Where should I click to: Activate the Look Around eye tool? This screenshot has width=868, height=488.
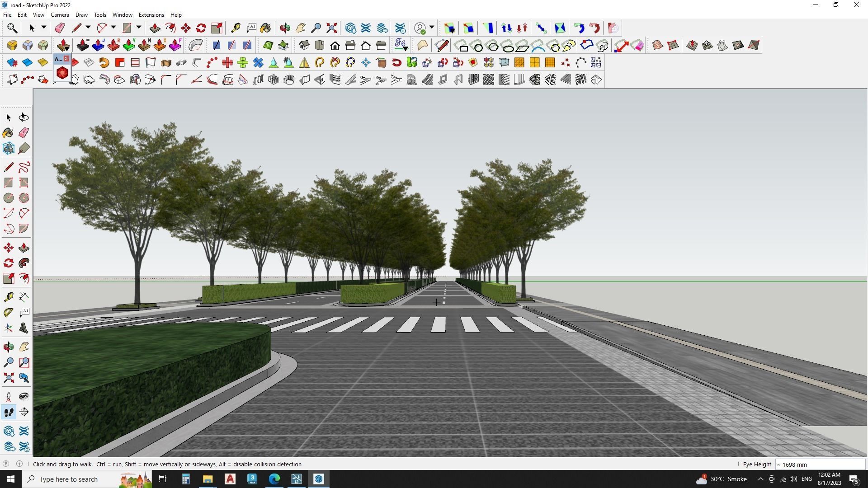[x=24, y=397]
